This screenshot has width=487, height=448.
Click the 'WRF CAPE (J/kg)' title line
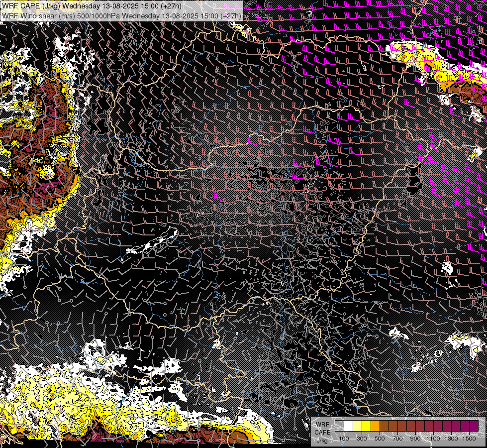(x=92, y=6)
